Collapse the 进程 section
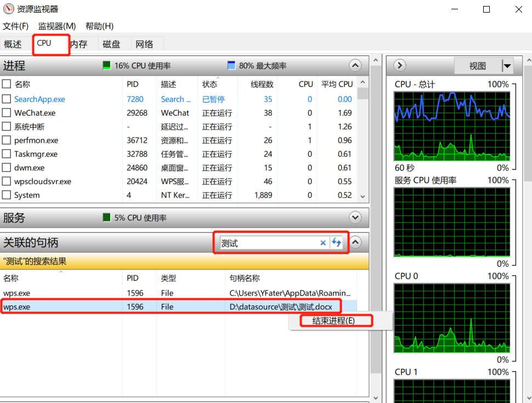This screenshot has width=532, height=403. [x=355, y=65]
